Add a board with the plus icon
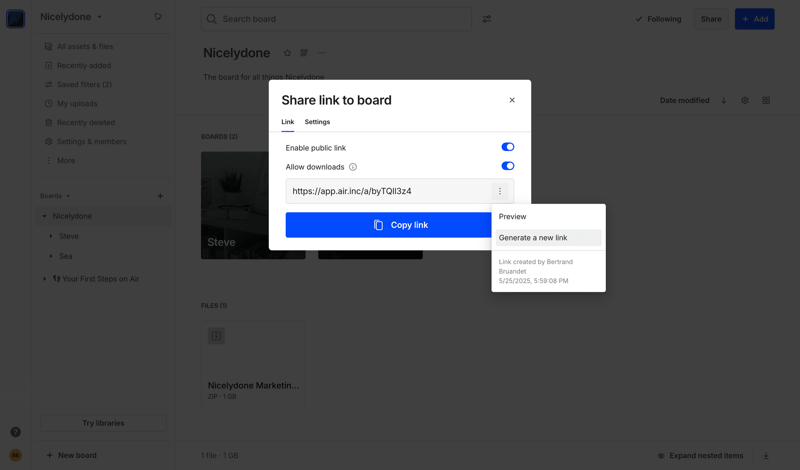 coord(160,196)
